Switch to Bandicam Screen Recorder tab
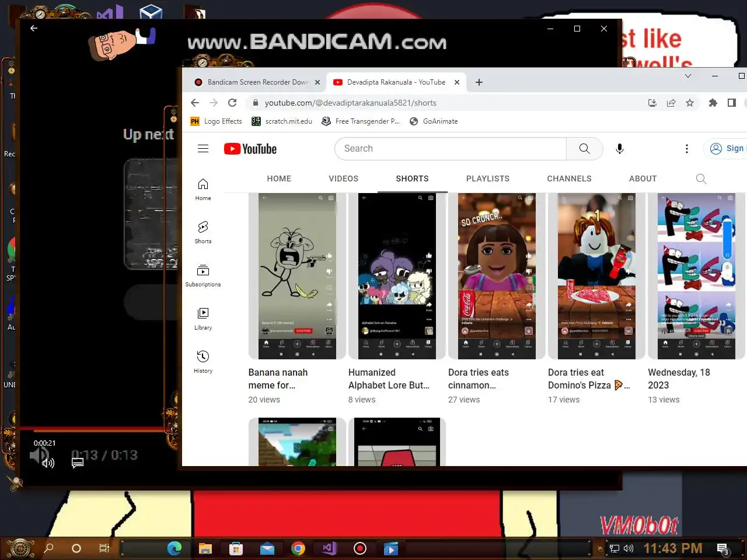 pos(258,82)
